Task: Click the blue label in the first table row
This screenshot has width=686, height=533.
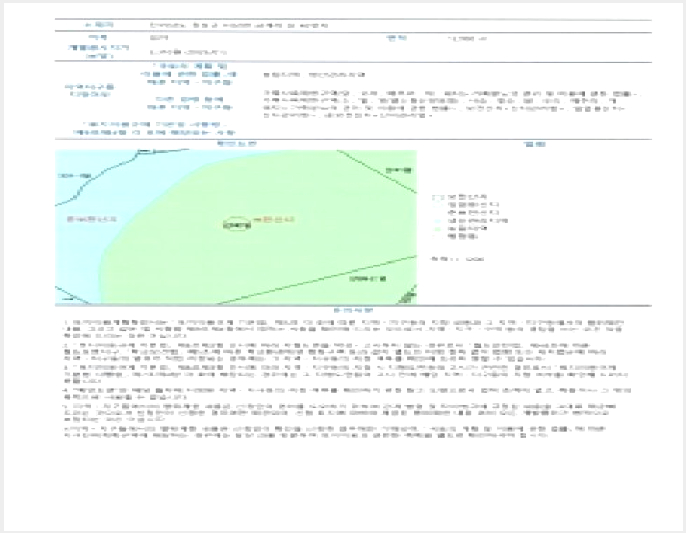Action: click(x=99, y=25)
